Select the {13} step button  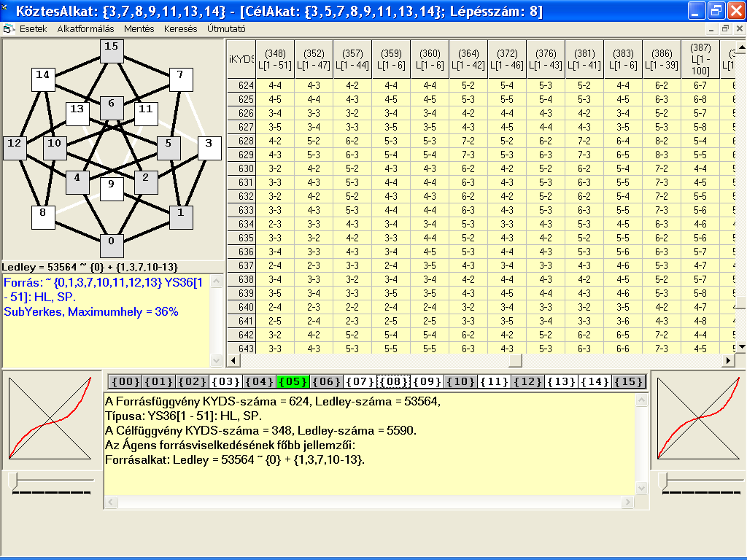coord(561,381)
